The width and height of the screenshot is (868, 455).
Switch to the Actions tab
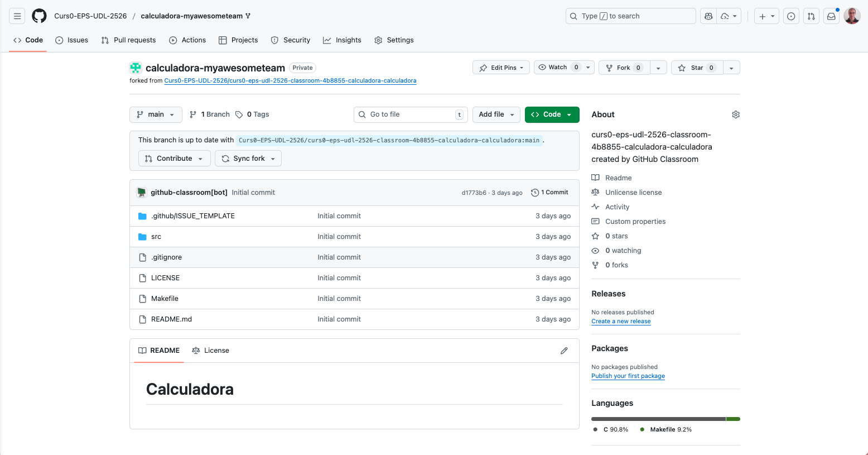point(187,40)
